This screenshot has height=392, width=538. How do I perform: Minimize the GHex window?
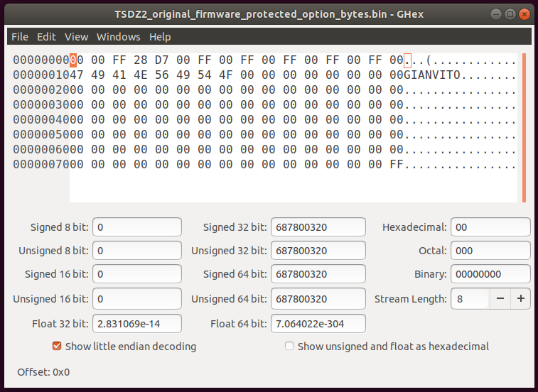click(x=496, y=14)
